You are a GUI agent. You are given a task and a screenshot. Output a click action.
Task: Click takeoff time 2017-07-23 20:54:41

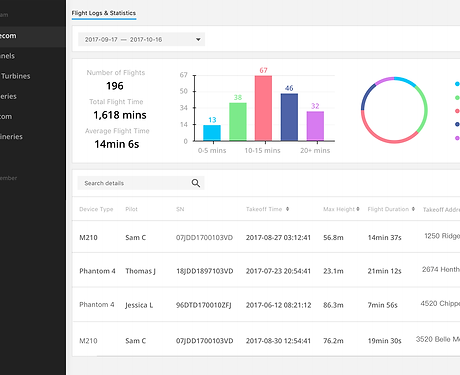point(278,271)
